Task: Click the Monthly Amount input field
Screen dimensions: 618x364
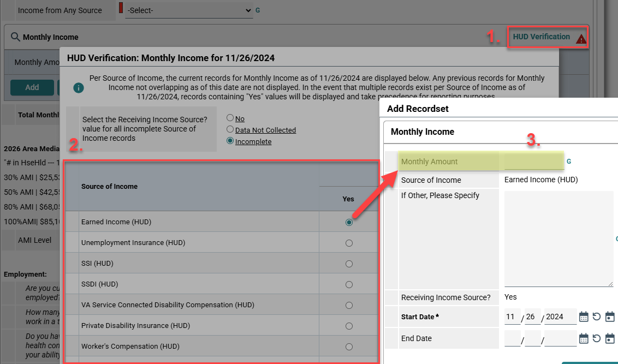Action: coord(534,162)
